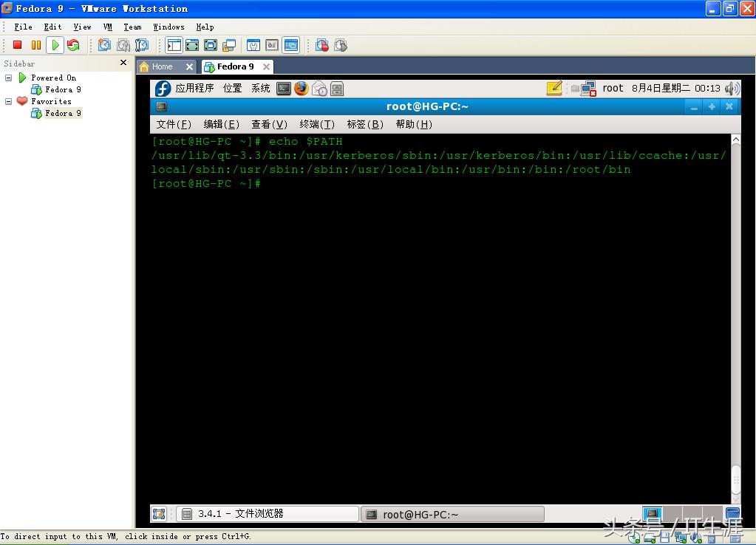Open the volume control in the Fedora panel
The image size is (756, 545).
[x=731, y=88]
